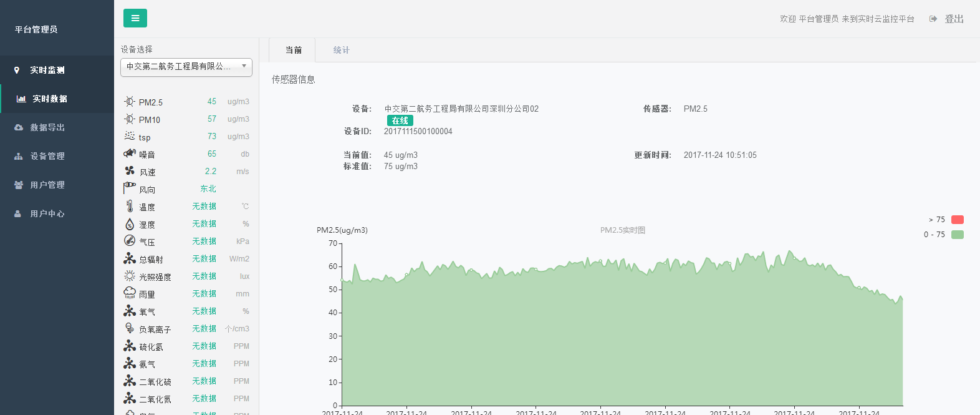Expand the 用户管理 sidebar menu
The image size is (980, 415).
47,185
